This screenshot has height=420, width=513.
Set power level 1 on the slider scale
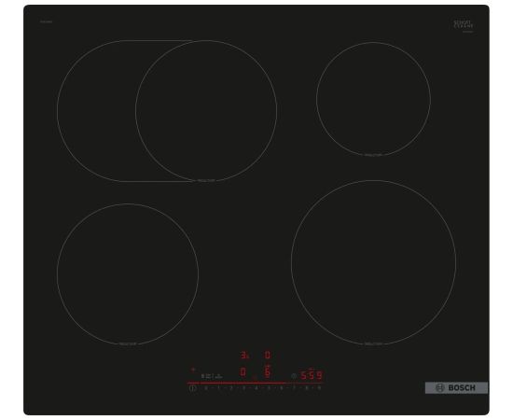pos(218,388)
